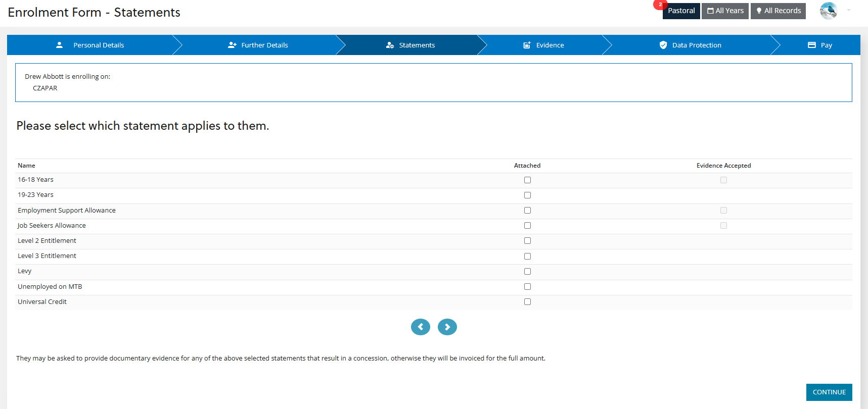Click the Personal Details person icon
The height and width of the screenshot is (409, 868).
click(59, 45)
